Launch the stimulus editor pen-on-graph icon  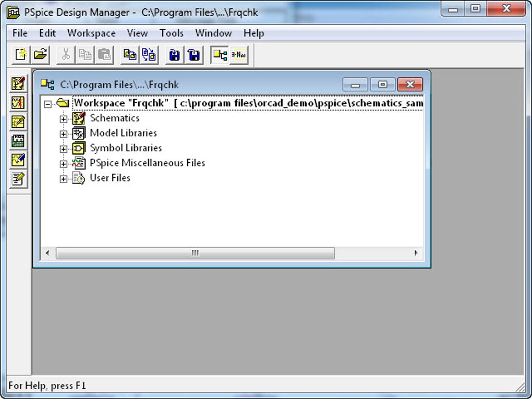[18, 160]
